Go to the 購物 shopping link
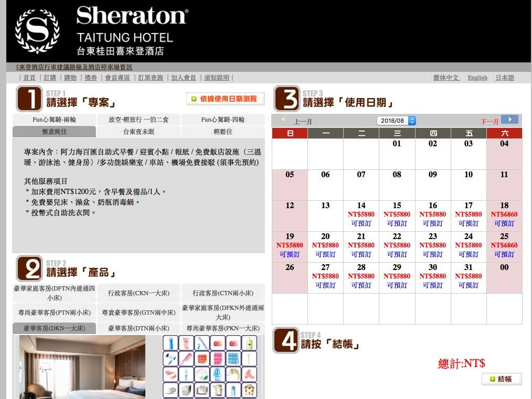 tap(70, 78)
